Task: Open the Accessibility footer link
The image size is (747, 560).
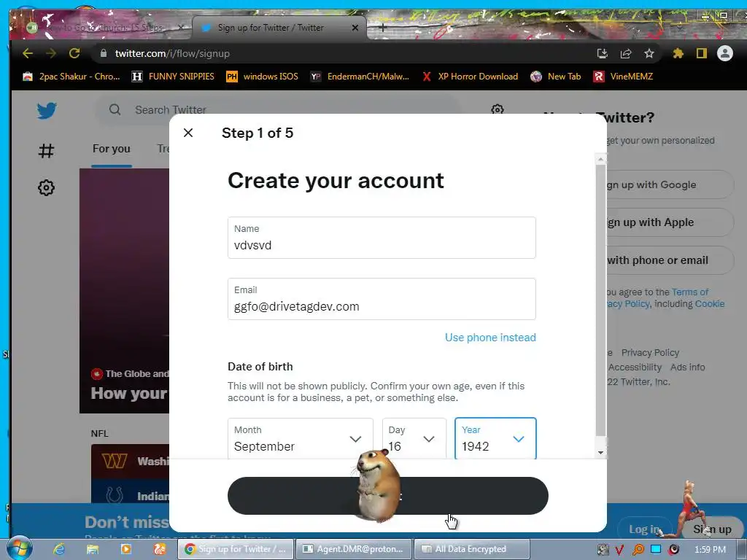Action: [x=635, y=367]
